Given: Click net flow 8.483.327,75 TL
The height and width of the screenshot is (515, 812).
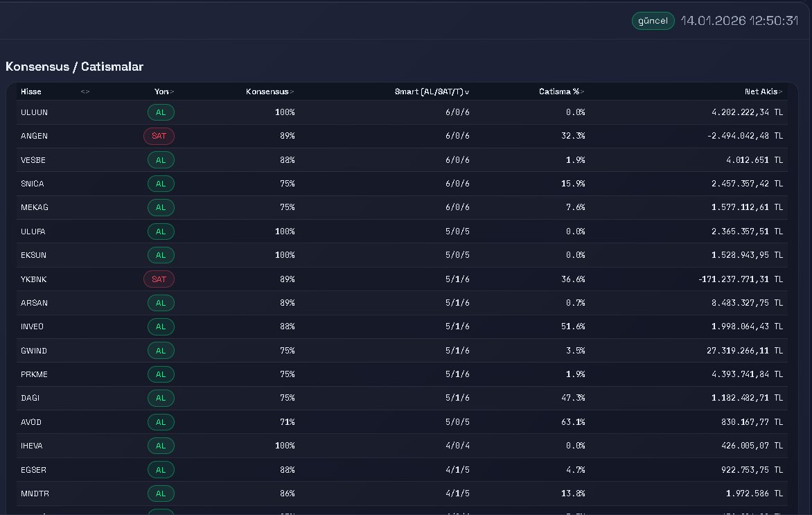Looking at the screenshot, I should 748,303.
